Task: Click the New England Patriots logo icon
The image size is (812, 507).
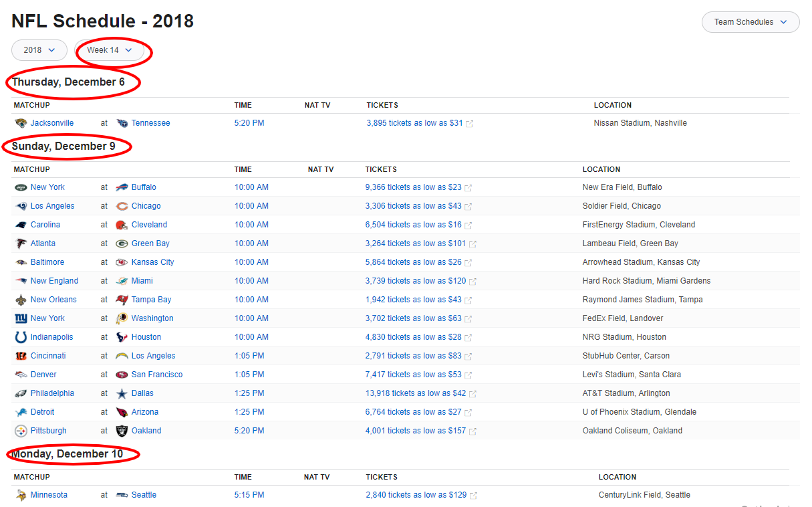Action: (21, 281)
